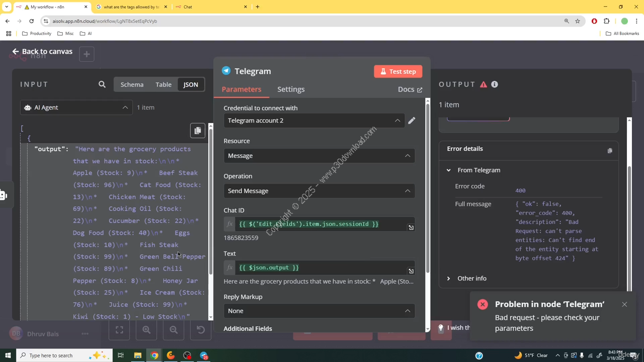Open File Explorer from the taskbar
This screenshot has width=644, height=362.
point(137,355)
